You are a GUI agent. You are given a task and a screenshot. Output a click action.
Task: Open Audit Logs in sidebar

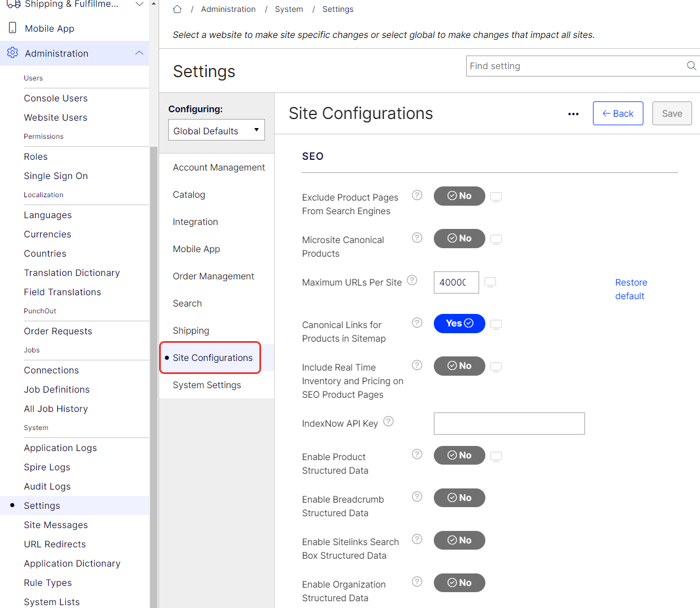(47, 486)
